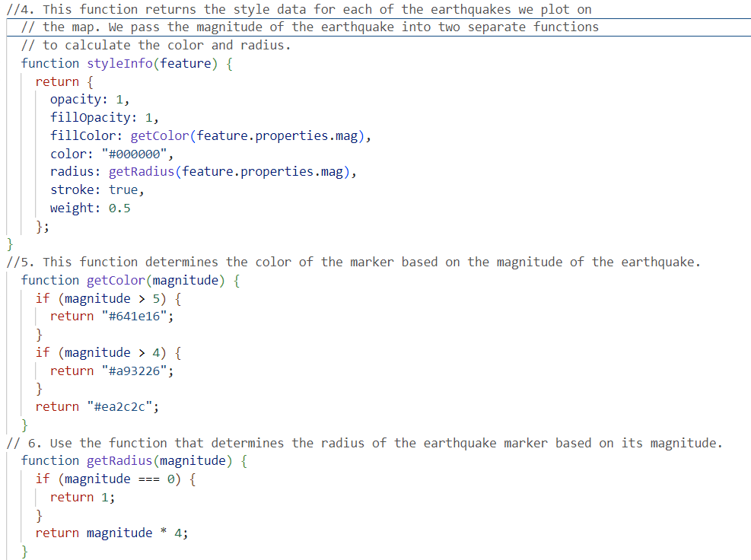Click the "#000000" color string

click(134, 154)
